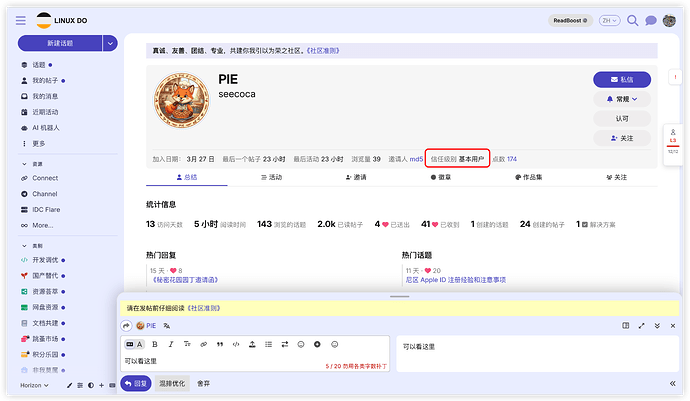Apply italic formatting in composer
This screenshot has height=401, width=690.
tap(171, 344)
